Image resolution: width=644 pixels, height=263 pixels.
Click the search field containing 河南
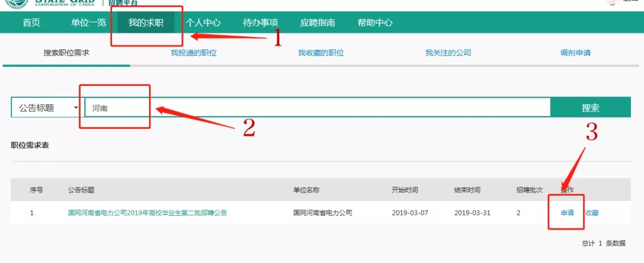pyautogui.click(x=316, y=108)
